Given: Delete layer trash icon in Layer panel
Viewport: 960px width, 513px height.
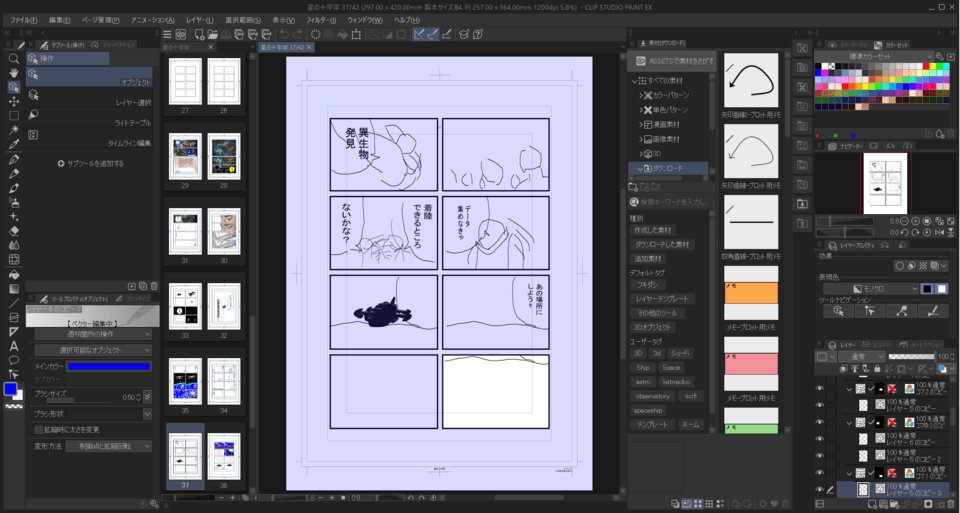Looking at the screenshot, I should [x=949, y=505].
